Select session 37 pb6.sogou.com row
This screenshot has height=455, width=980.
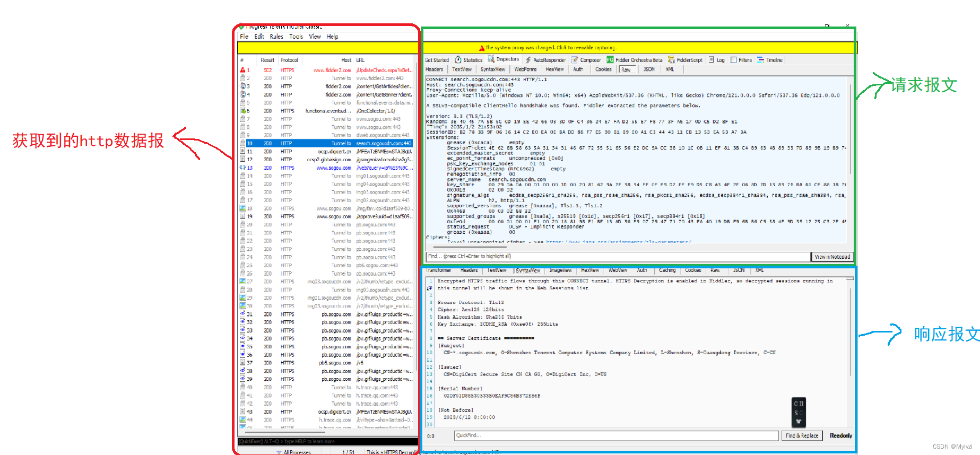tap(326, 363)
